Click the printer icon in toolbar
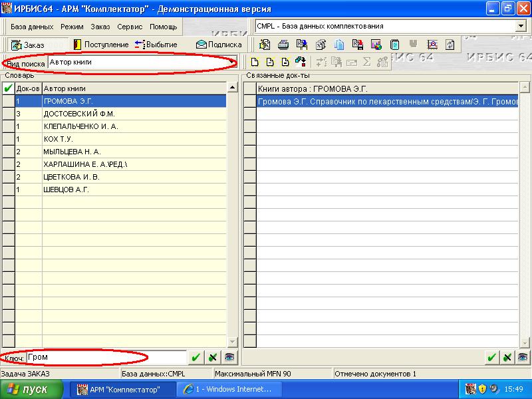532x399 pixels. [283, 45]
